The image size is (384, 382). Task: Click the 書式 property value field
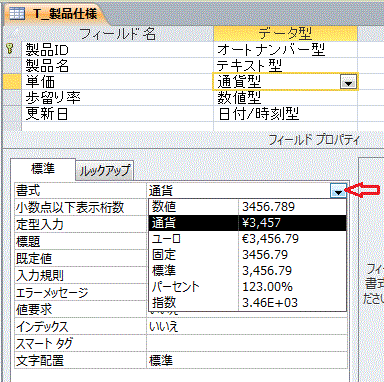click(239, 191)
